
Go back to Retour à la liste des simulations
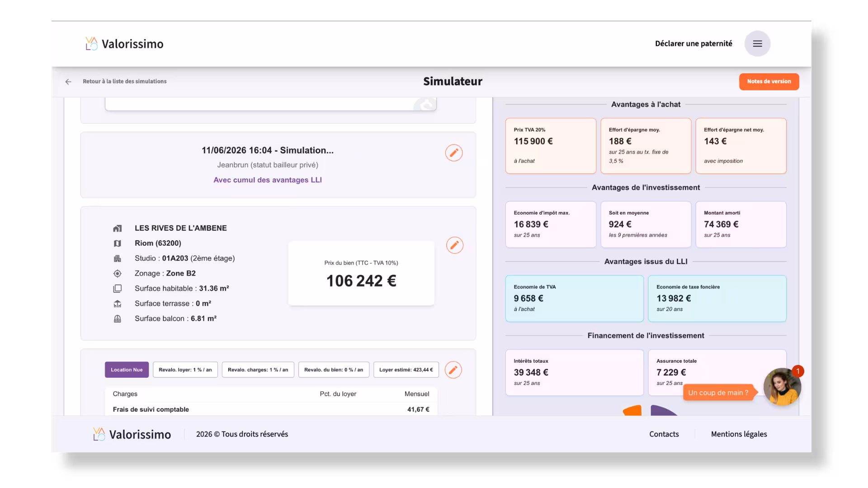pos(125,81)
